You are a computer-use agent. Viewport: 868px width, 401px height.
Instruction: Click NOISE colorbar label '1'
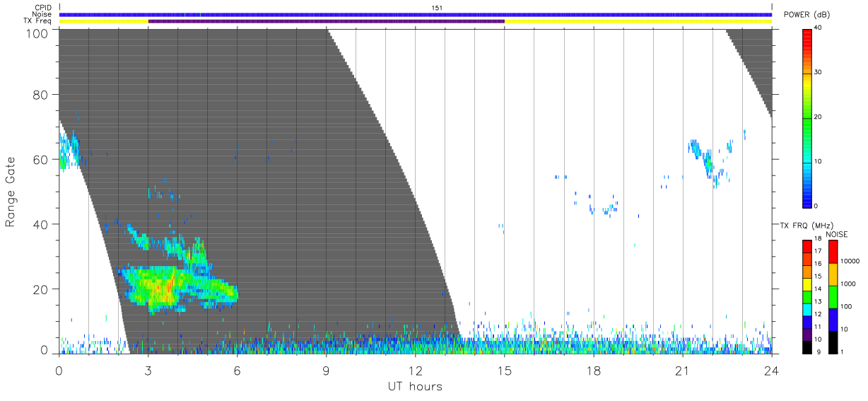click(843, 351)
